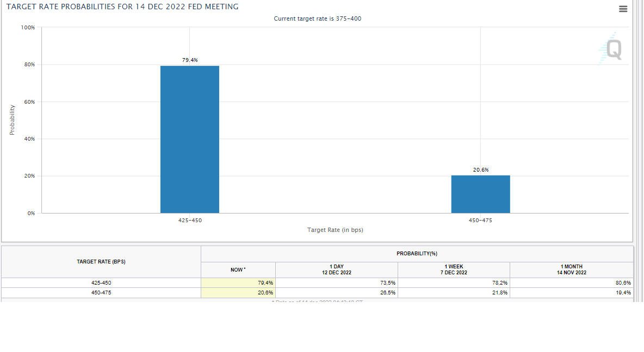Click the 'Current target rate is 375-400' subtitle
The image size is (644, 352).
(317, 18)
